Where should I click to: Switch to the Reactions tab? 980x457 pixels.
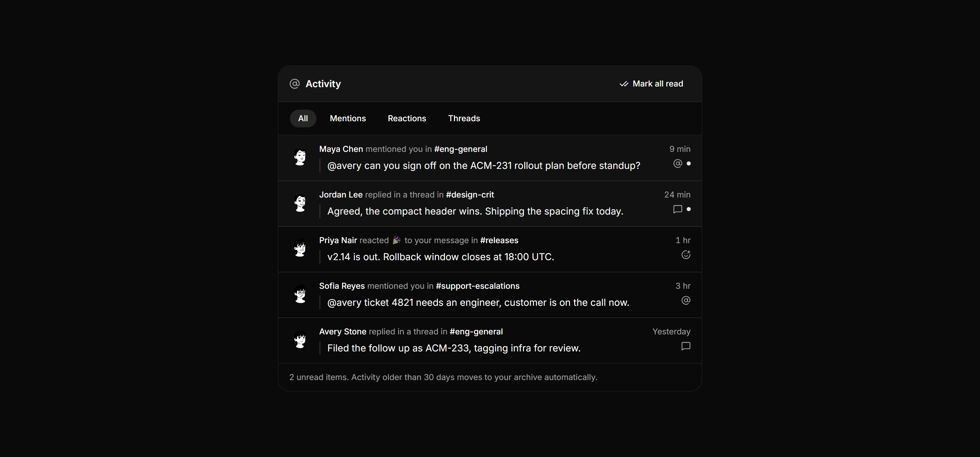(x=407, y=119)
